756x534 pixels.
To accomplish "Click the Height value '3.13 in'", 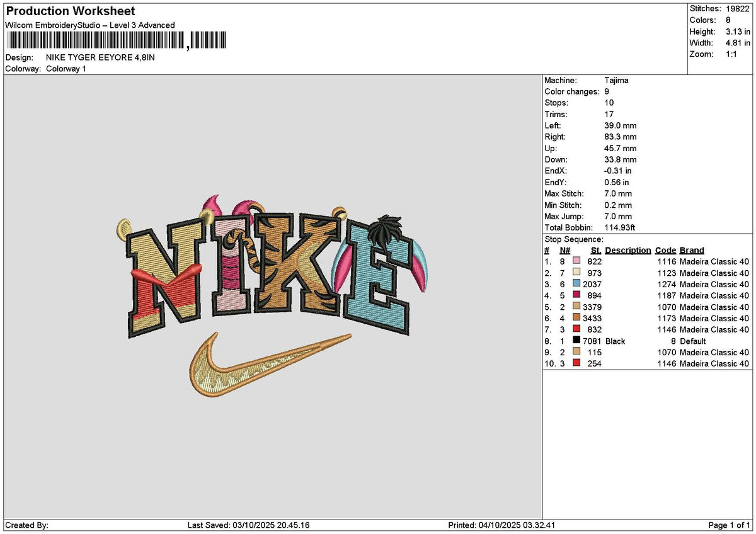I will tap(738, 31).
